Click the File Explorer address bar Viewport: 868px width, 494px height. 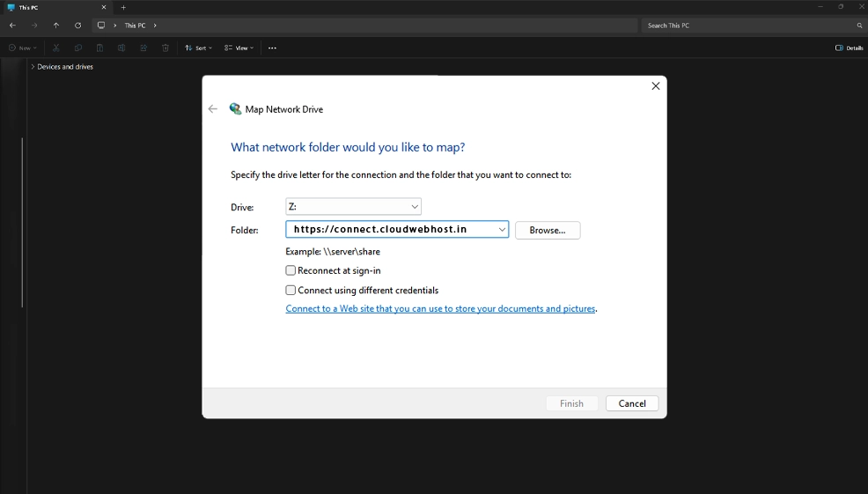(x=364, y=26)
